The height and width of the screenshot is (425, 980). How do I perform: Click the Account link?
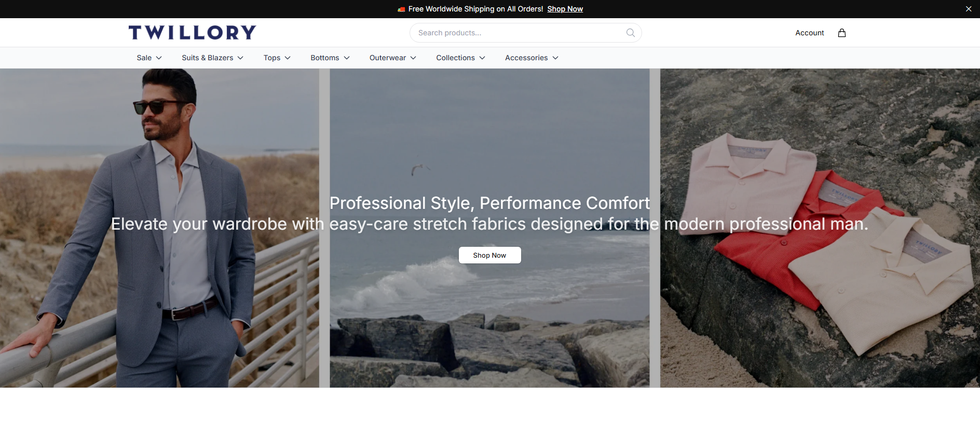click(810, 33)
